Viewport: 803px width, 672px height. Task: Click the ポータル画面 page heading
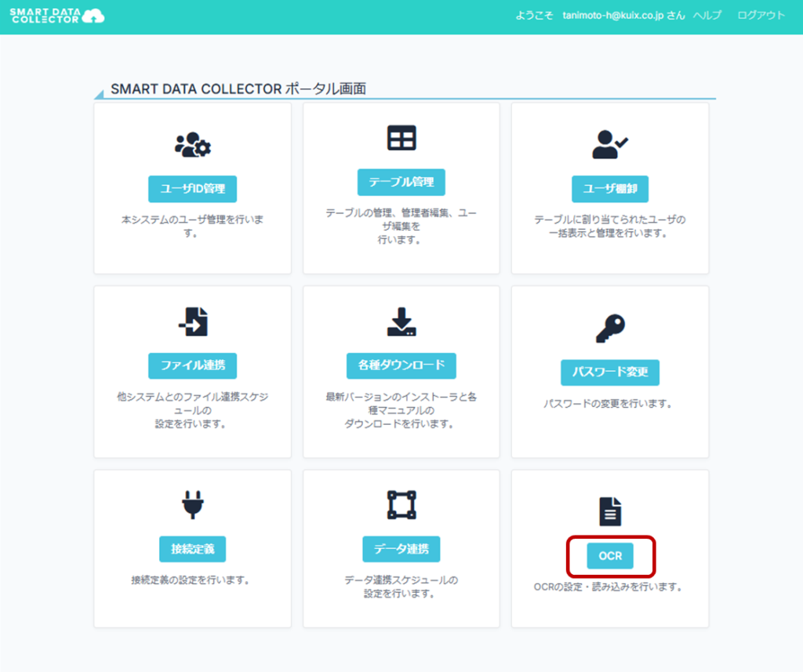pyautogui.click(x=238, y=89)
